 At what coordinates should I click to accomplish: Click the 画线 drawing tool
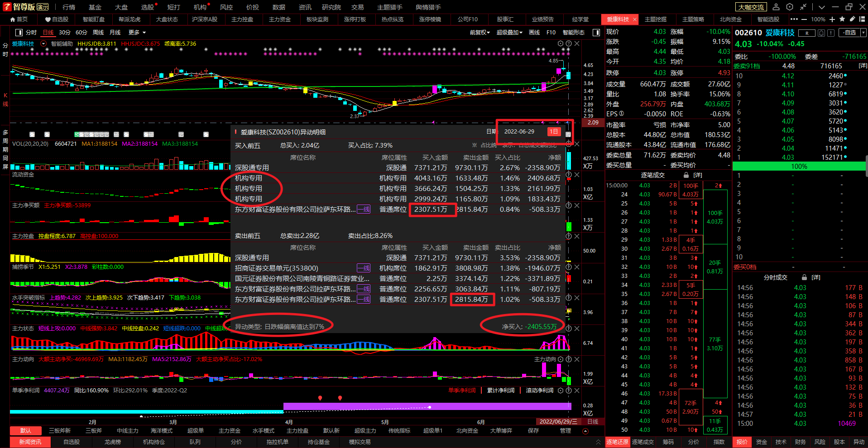[x=534, y=33]
